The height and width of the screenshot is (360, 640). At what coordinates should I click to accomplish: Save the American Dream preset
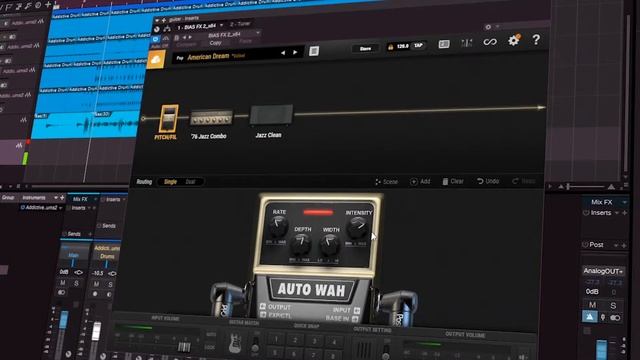pyautogui.click(x=365, y=49)
